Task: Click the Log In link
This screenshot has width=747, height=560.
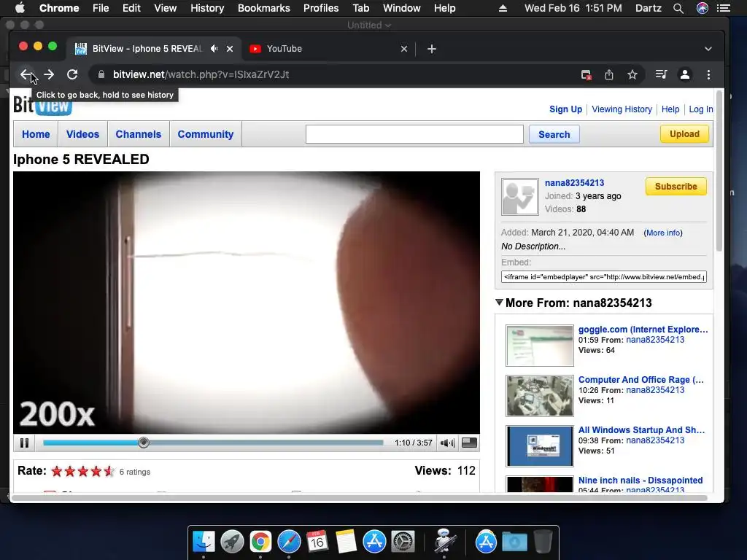Action: point(701,109)
